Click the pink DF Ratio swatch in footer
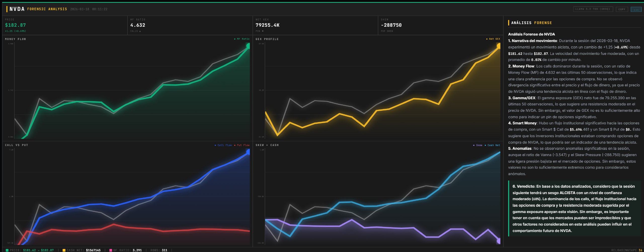 [111, 250]
